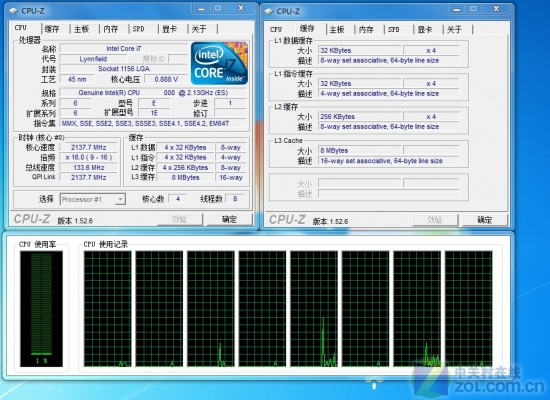Screen dimensions: 550x400
Task: Click the CPU-Z app icon in left window title bar
Action: click(13, 11)
